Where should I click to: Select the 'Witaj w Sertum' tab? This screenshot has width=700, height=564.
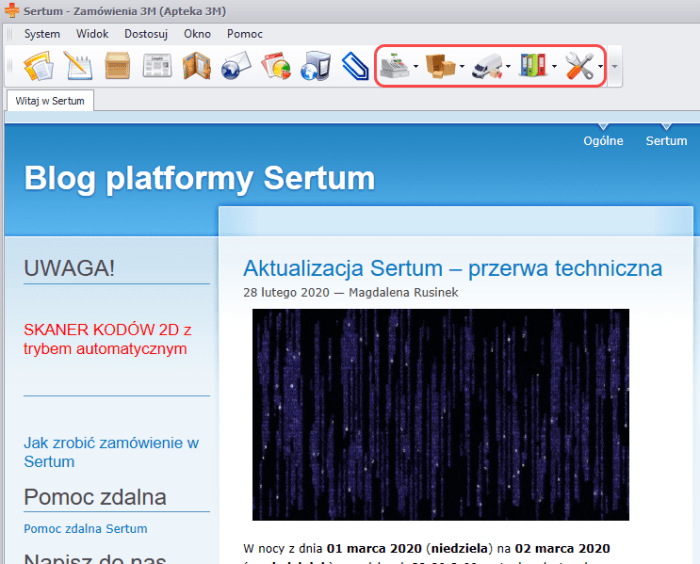point(50,101)
